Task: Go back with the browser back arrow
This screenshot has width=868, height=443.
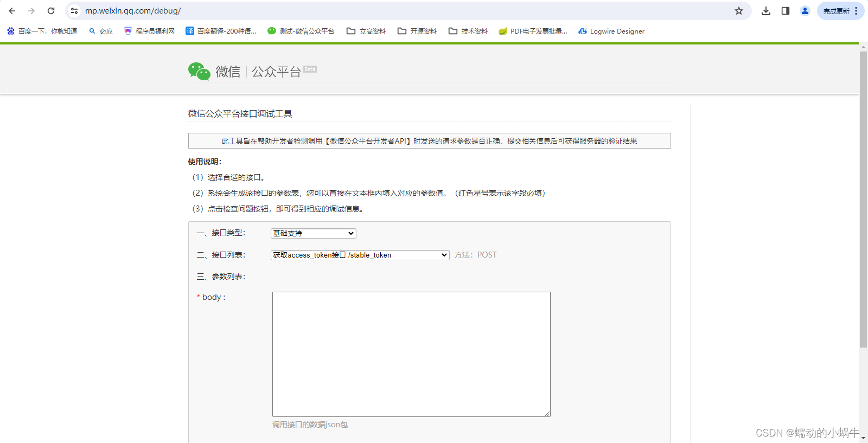Action: click(12, 11)
